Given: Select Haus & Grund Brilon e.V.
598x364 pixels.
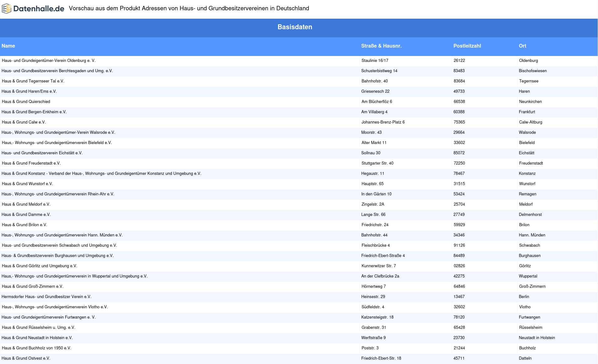Looking at the screenshot, I should (24, 225).
